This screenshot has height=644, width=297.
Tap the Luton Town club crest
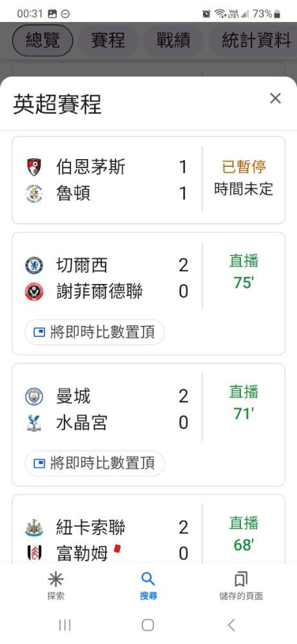(34, 193)
